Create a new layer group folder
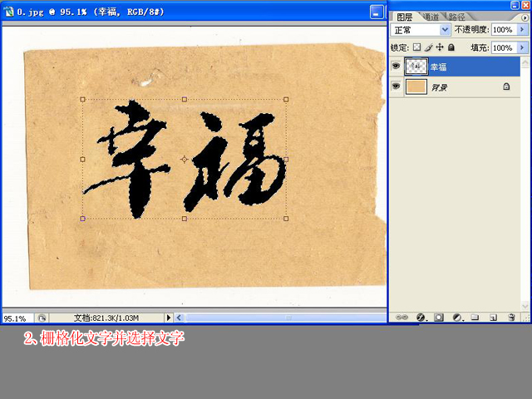Screen dimensions: 532x399 click(475, 318)
